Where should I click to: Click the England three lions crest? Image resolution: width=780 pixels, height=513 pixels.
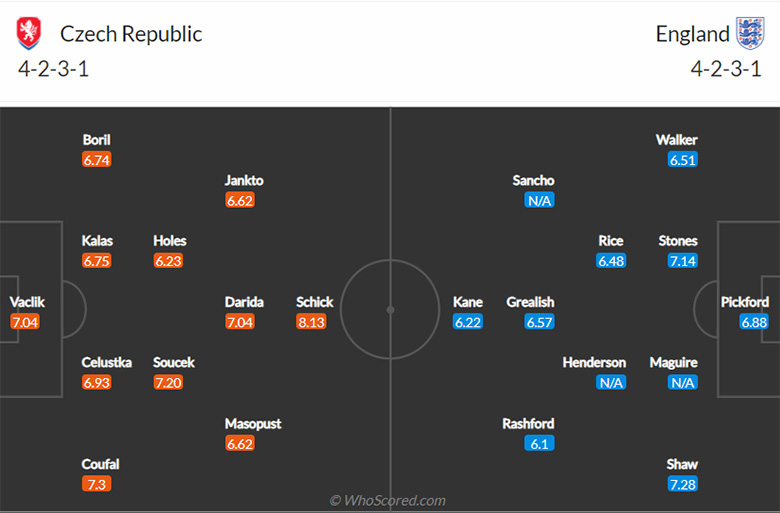[x=749, y=34]
